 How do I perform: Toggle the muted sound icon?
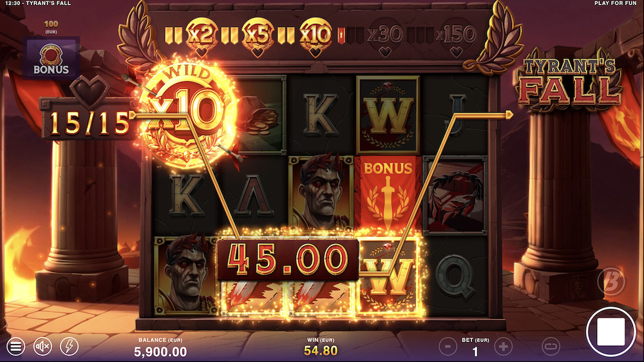(43, 347)
